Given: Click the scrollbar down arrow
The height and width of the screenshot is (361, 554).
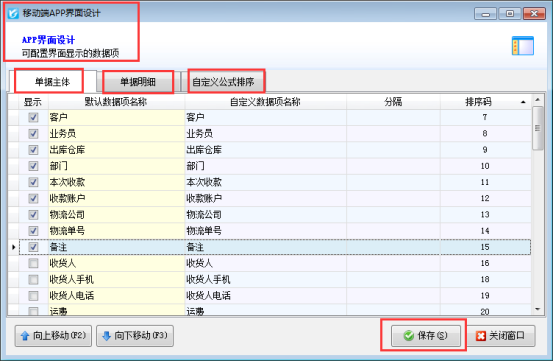Looking at the screenshot, I should pyautogui.click(x=538, y=309).
